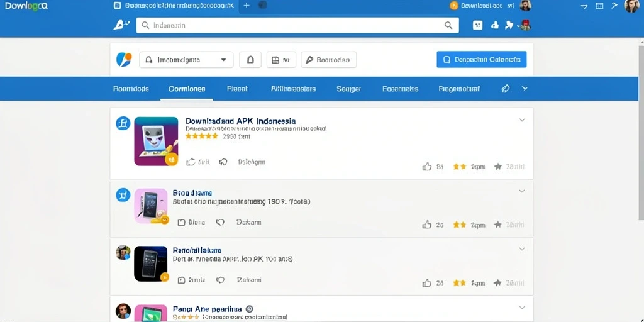Click thumbs-up count in Downloadand APK Indonesia row
This screenshot has width=644, height=322.
pos(433,167)
